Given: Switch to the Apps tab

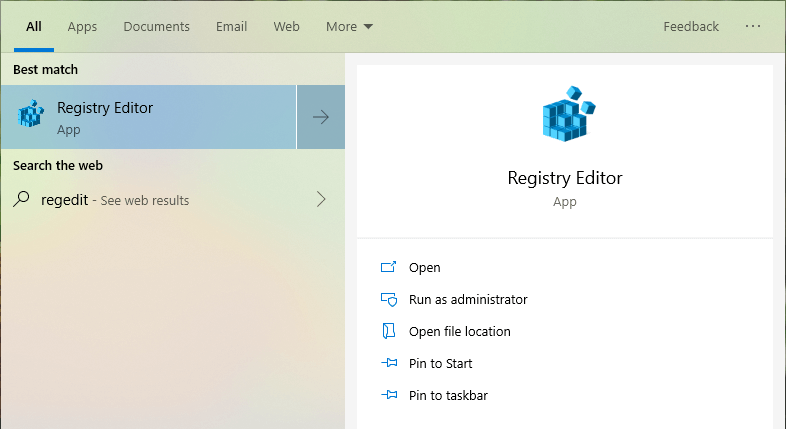Looking at the screenshot, I should (x=82, y=27).
